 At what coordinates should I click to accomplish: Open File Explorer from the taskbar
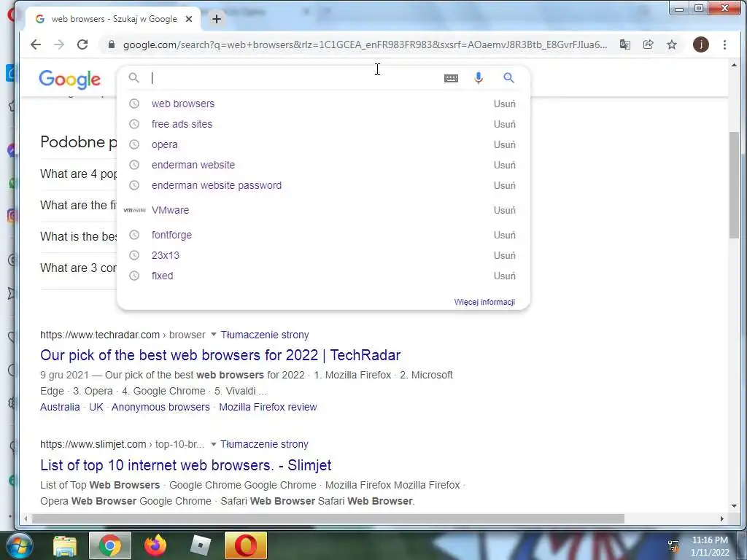65,546
